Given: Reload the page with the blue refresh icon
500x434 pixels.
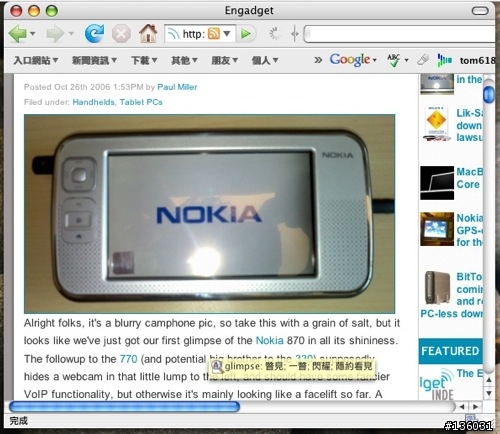Looking at the screenshot, I should click(x=94, y=33).
